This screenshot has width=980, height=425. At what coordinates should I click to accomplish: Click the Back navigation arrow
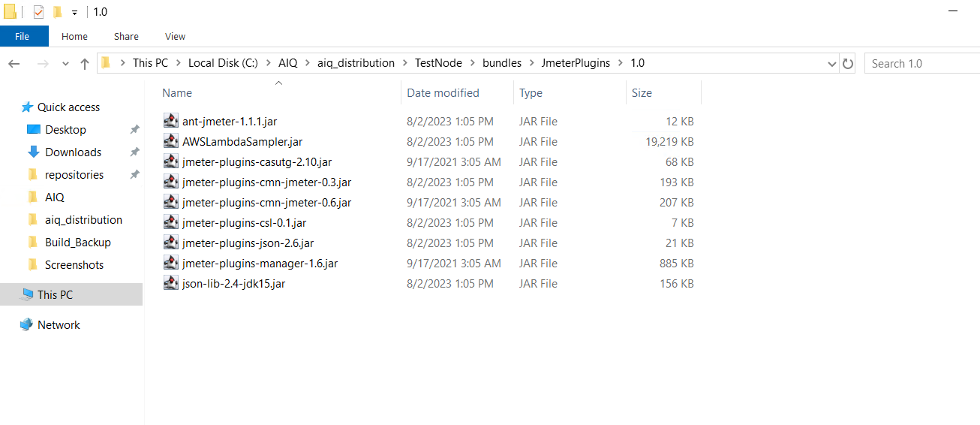[x=14, y=64]
